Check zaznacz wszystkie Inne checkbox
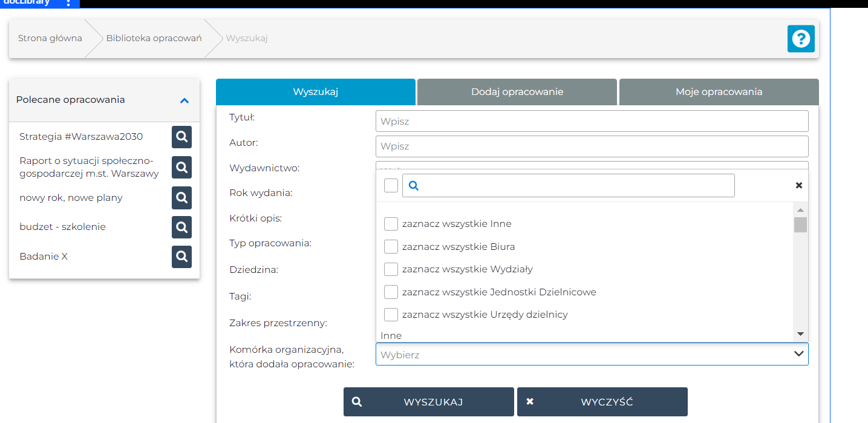This screenshot has width=868, height=423. point(391,224)
